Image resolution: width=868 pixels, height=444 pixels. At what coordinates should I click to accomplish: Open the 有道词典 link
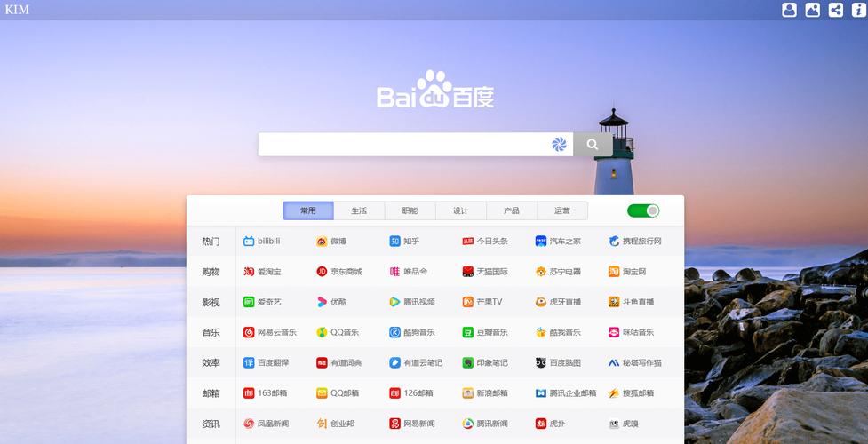coord(338,363)
